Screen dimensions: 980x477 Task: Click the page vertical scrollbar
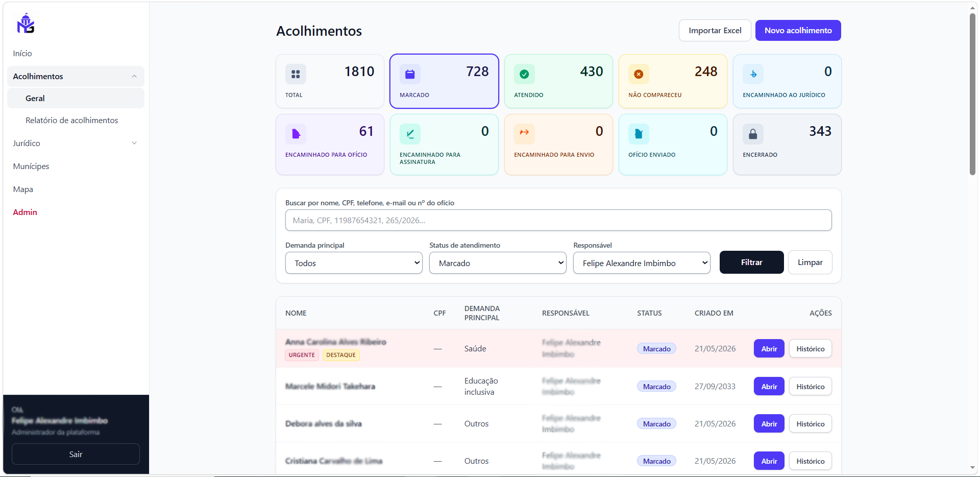coord(972,94)
